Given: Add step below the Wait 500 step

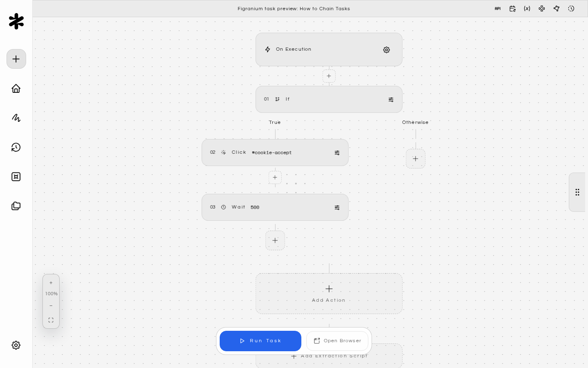Looking at the screenshot, I should pyautogui.click(x=275, y=240).
